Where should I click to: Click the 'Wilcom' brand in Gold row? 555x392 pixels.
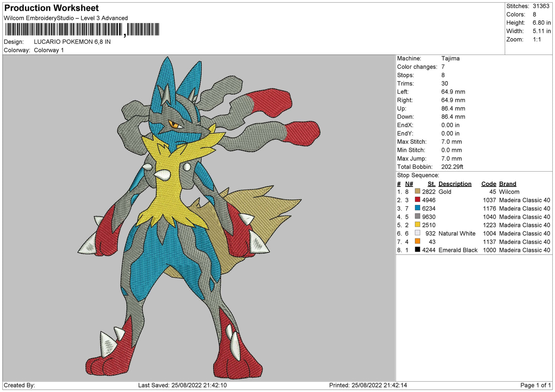(x=509, y=192)
